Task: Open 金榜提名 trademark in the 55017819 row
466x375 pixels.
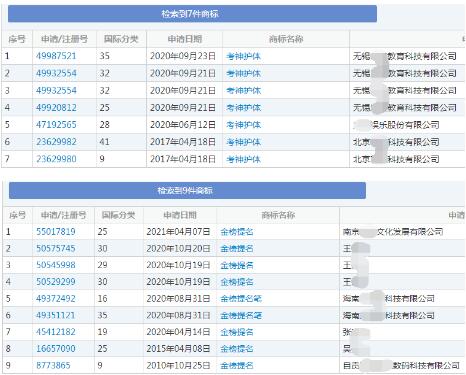Action: (237, 232)
